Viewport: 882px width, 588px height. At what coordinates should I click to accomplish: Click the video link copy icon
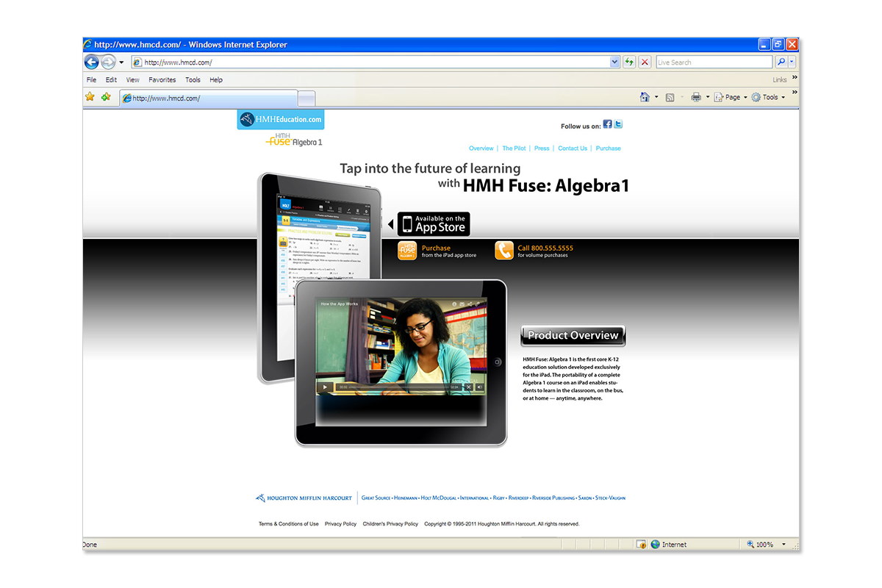[478, 304]
